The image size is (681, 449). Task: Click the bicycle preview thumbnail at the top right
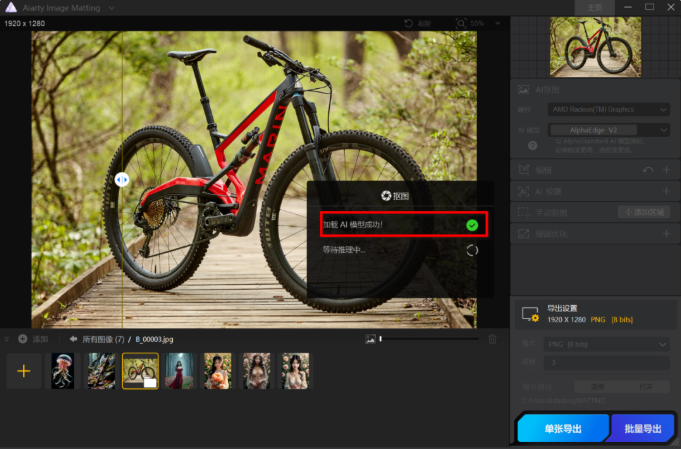coord(595,47)
